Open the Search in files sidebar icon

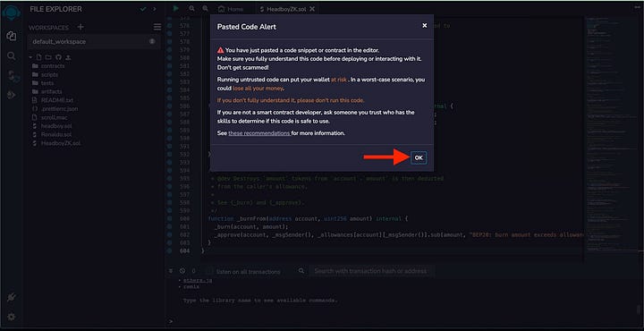pos(12,55)
